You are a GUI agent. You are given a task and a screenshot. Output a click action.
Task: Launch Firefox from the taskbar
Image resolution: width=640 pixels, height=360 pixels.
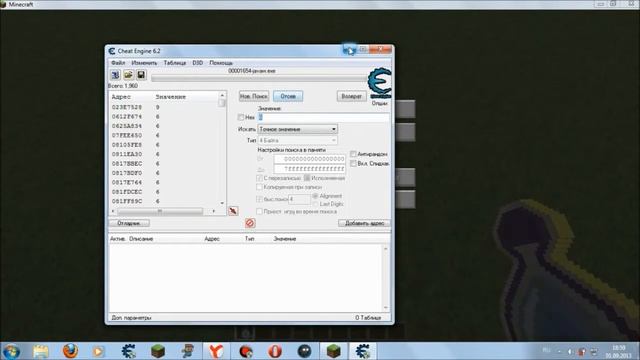coord(70,351)
